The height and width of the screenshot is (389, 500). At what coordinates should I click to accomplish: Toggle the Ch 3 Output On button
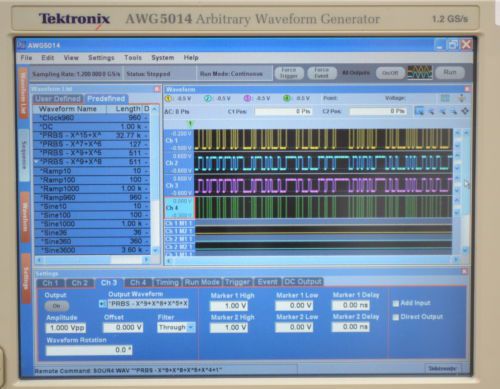[57, 306]
